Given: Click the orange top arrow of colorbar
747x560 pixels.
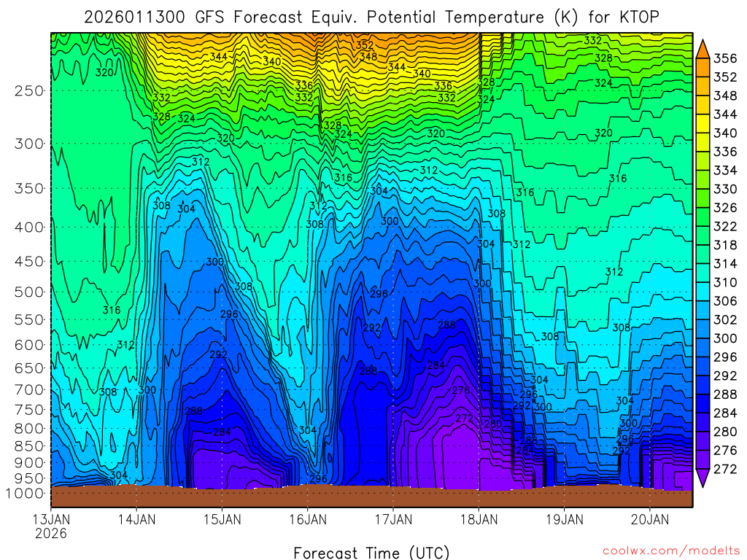Looking at the screenshot, I should 703,50.
